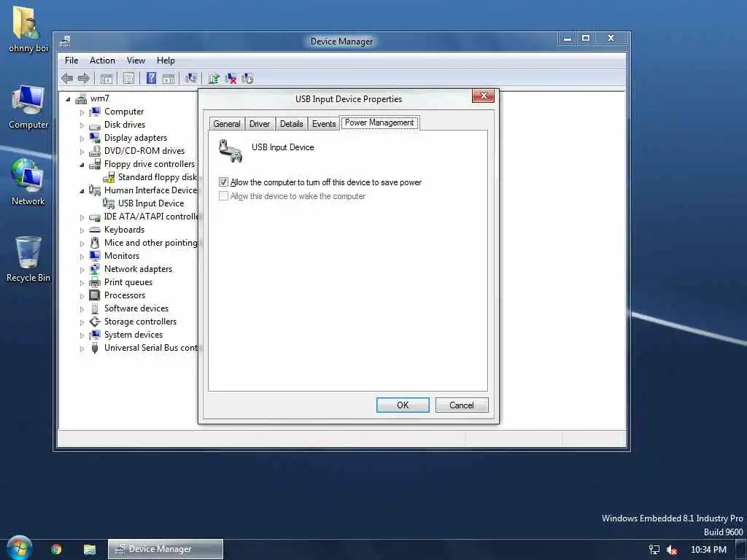Select the 'Processors' tree row text
The height and width of the screenshot is (560, 747).
(x=125, y=295)
